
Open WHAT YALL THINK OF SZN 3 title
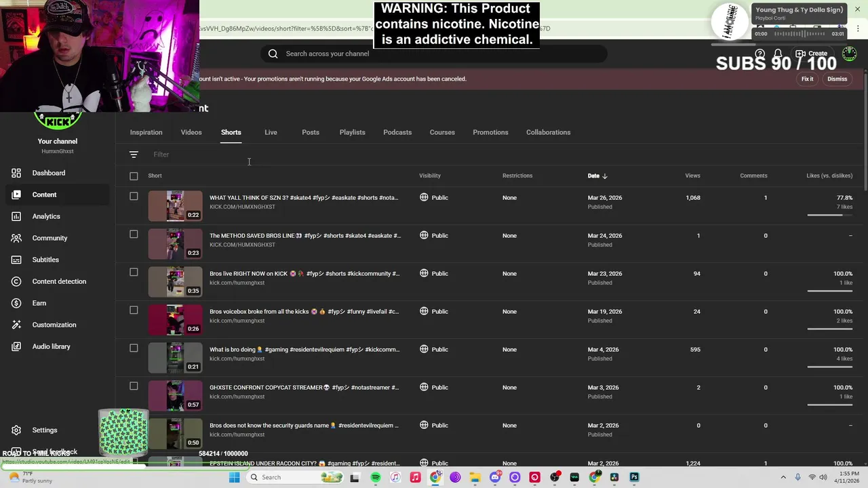point(304,198)
